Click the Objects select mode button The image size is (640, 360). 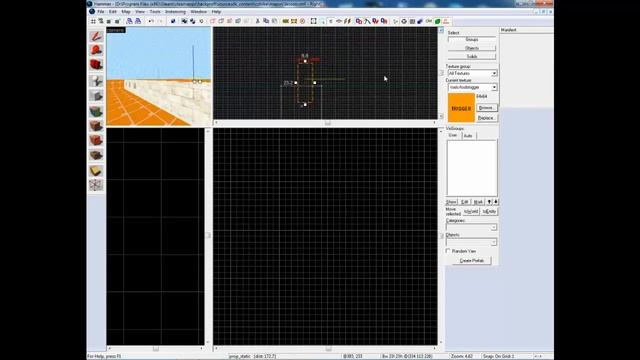[x=472, y=48]
